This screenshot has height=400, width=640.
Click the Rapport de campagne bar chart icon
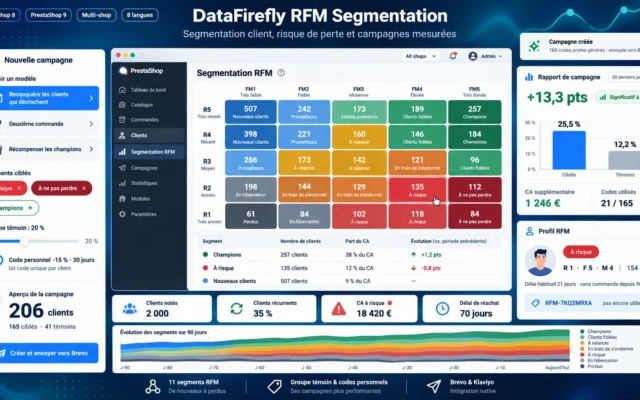(529, 77)
